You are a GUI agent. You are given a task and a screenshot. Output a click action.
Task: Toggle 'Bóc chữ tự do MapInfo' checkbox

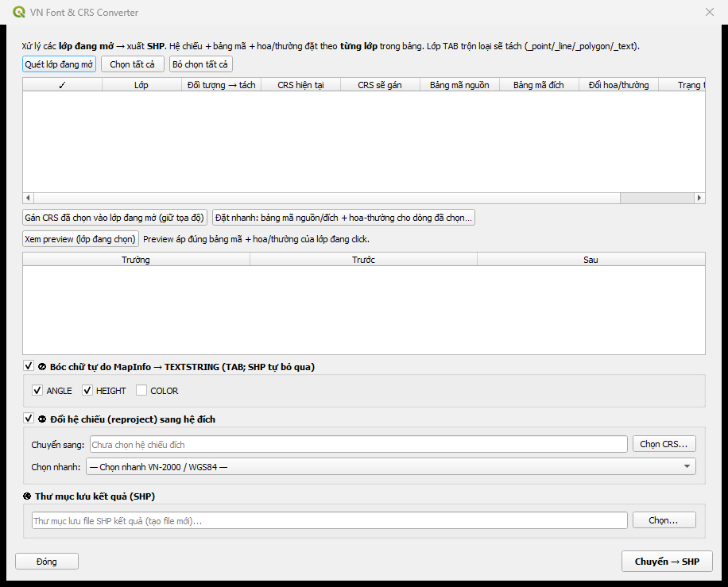(29, 366)
